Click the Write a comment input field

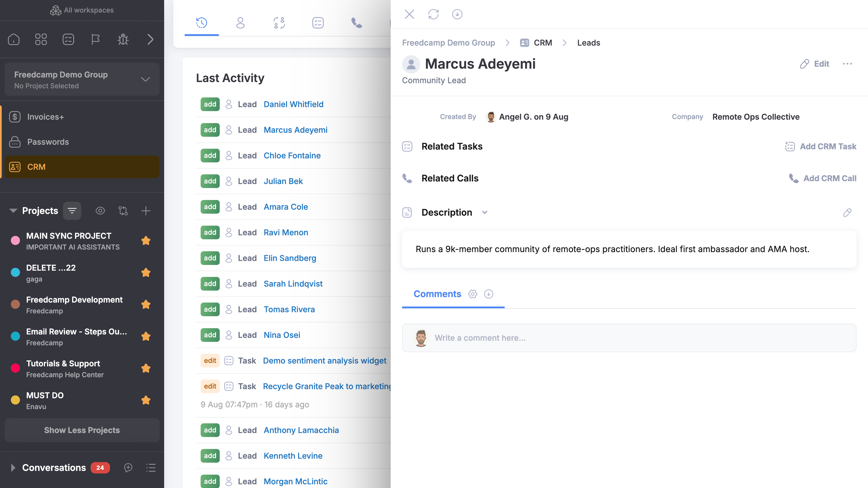coord(629,338)
